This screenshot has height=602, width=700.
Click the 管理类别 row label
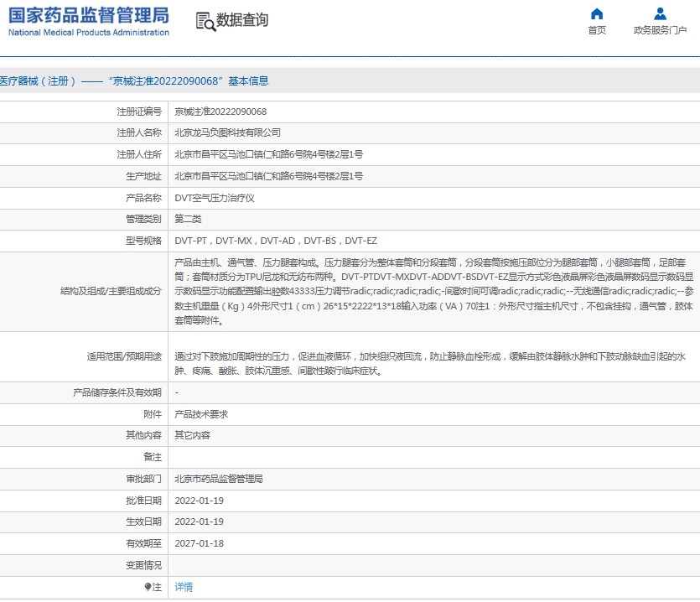click(x=143, y=219)
